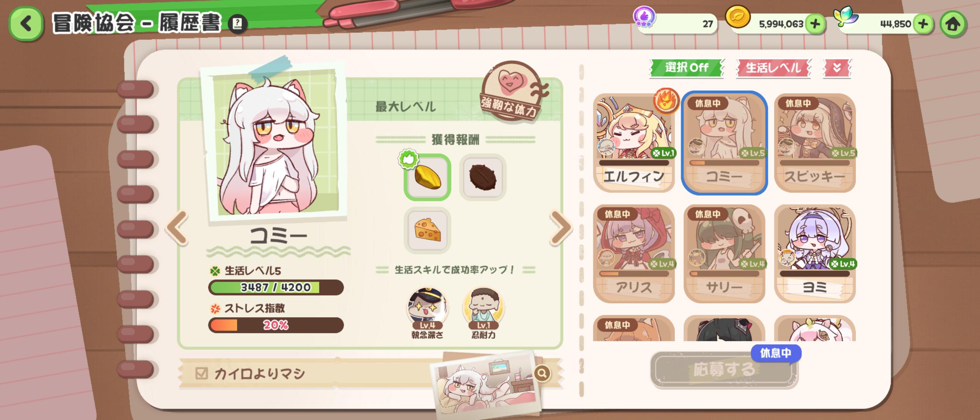Toggle the 選択 Off switch
980x420 pixels.
tap(686, 68)
